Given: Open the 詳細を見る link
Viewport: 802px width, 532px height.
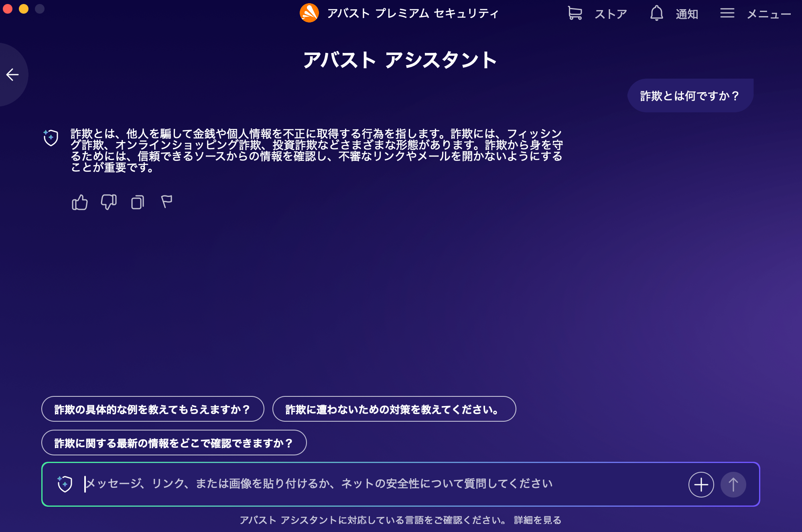Looking at the screenshot, I should 538,520.
